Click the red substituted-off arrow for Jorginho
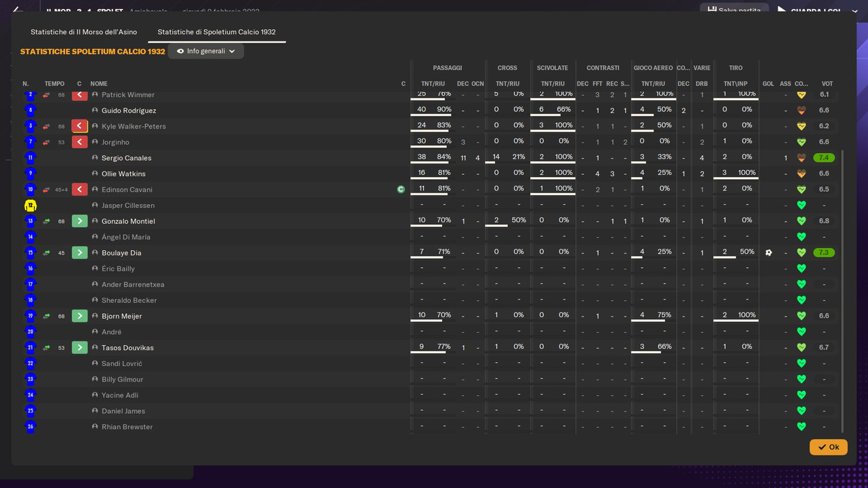This screenshot has height=488, width=868. pos(79,142)
